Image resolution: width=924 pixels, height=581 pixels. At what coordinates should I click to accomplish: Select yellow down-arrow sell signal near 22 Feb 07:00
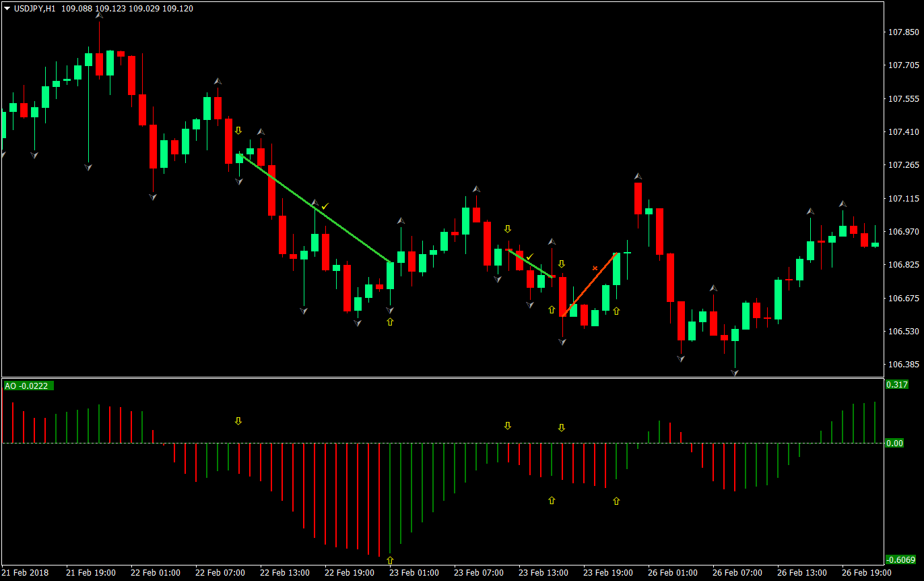pos(238,129)
